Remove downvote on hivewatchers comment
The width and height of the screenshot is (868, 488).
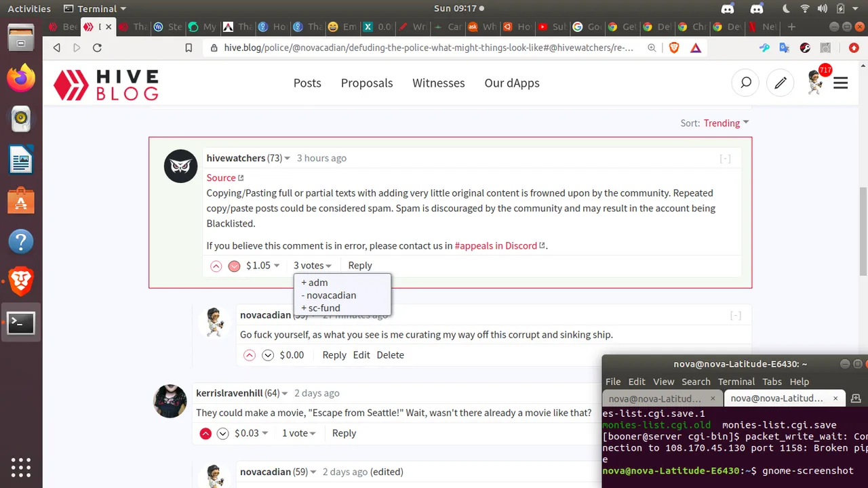point(235,266)
